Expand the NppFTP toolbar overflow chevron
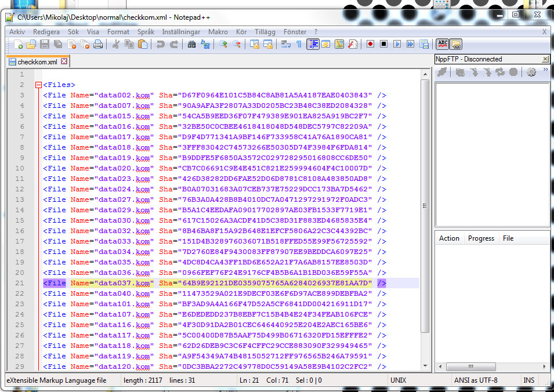 pos(545,70)
